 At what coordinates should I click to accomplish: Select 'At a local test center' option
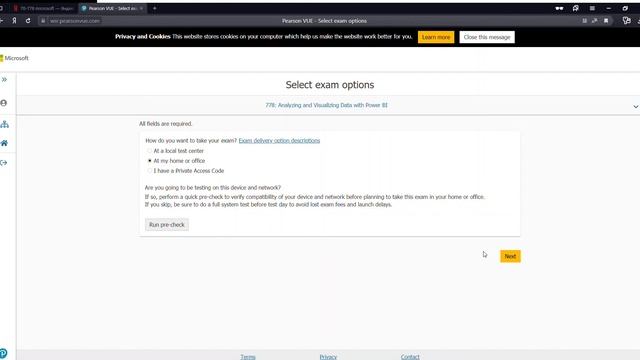tap(149, 151)
